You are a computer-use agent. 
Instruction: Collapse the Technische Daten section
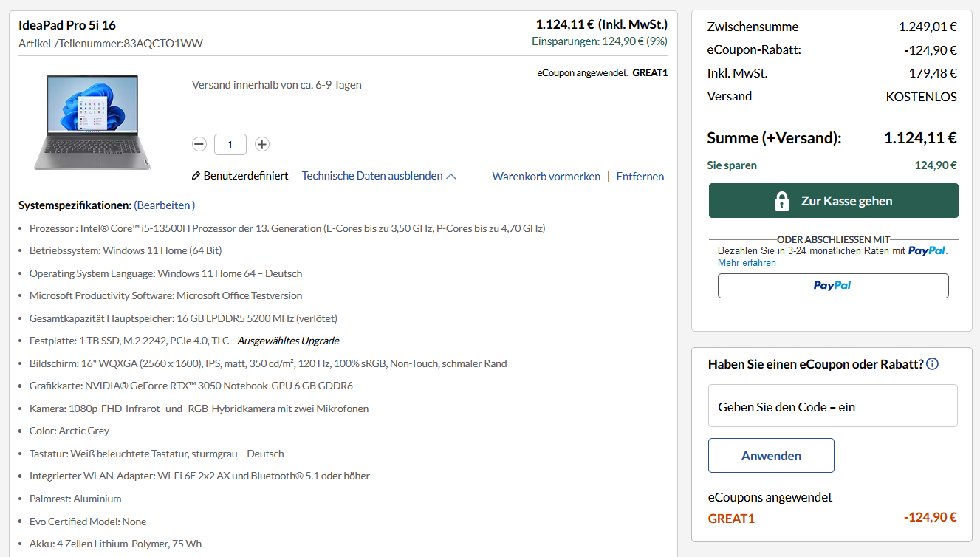(371, 176)
